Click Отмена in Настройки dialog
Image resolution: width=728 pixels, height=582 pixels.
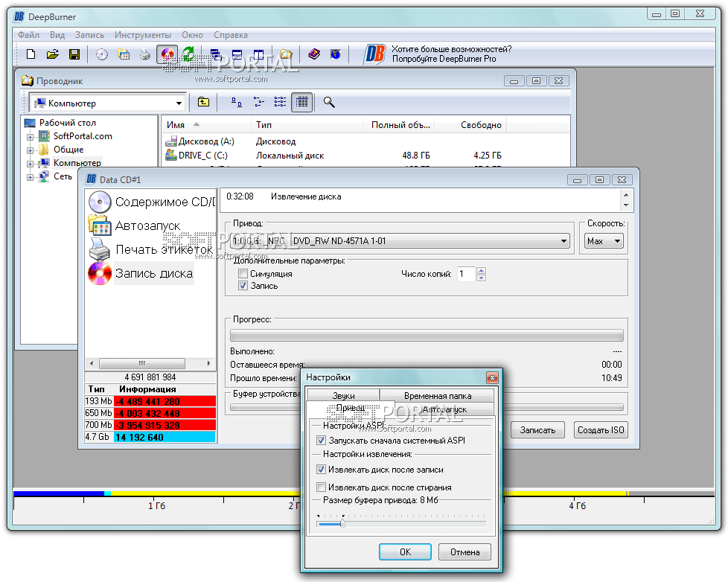[x=464, y=551]
